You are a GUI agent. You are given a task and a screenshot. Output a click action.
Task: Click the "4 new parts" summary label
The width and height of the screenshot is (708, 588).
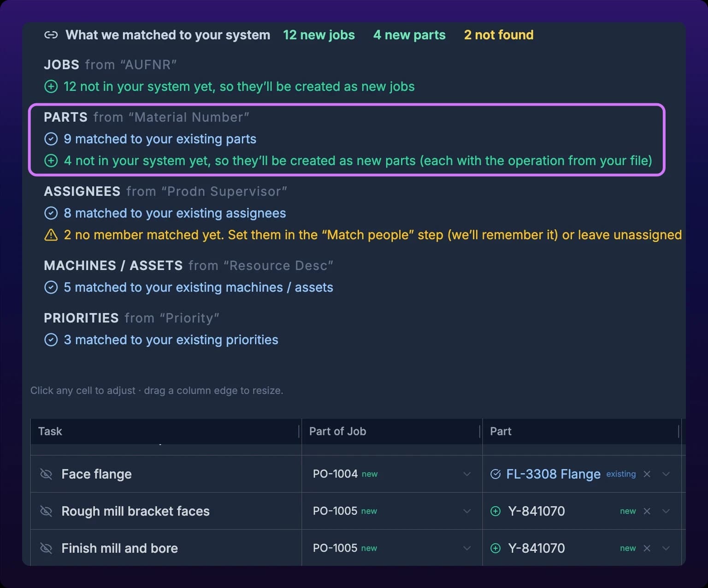(x=409, y=35)
